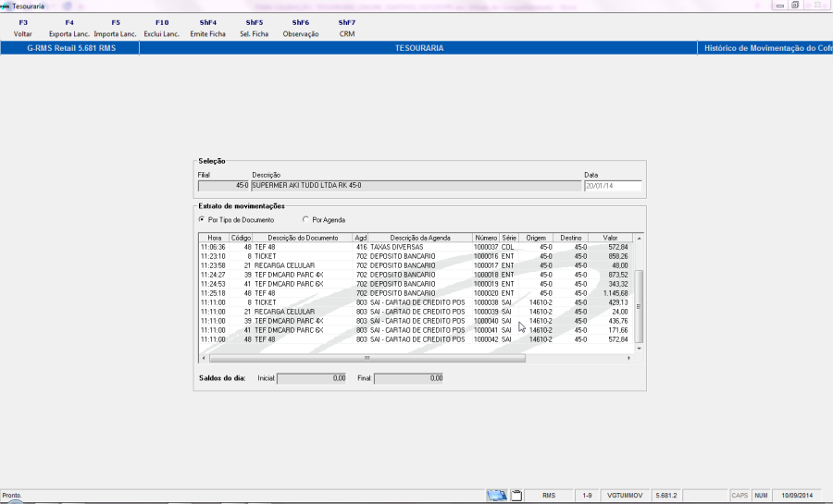Click the Descrição field SUPERMER AKI TUDO

click(x=416, y=186)
